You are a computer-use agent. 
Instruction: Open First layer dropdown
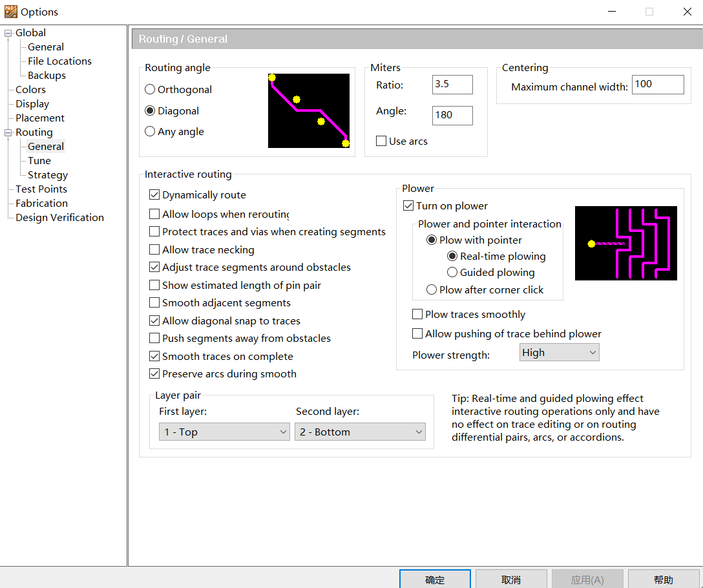[x=224, y=432]
